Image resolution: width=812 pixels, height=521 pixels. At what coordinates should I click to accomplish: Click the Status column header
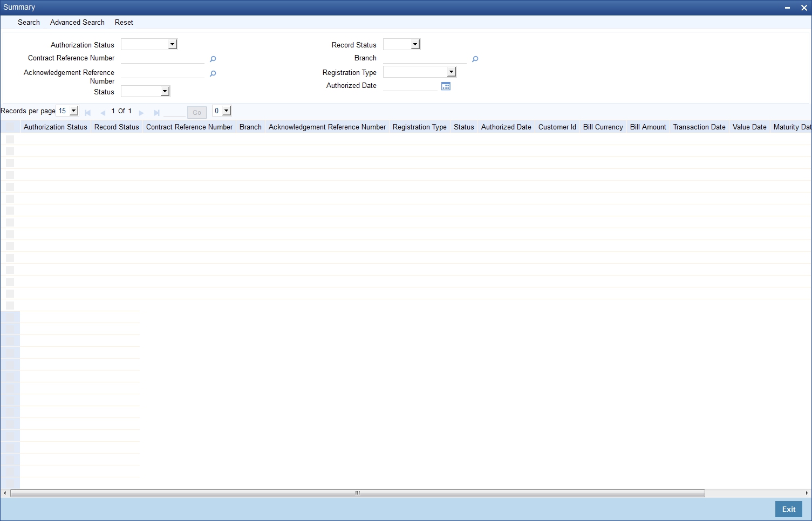tap(464, 127)
